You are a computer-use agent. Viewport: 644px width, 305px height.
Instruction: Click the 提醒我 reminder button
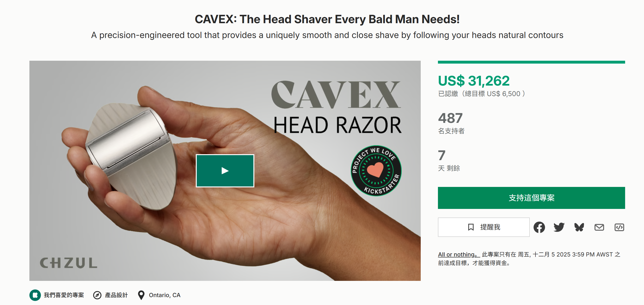pyautogui.click(x=484, y=227)
